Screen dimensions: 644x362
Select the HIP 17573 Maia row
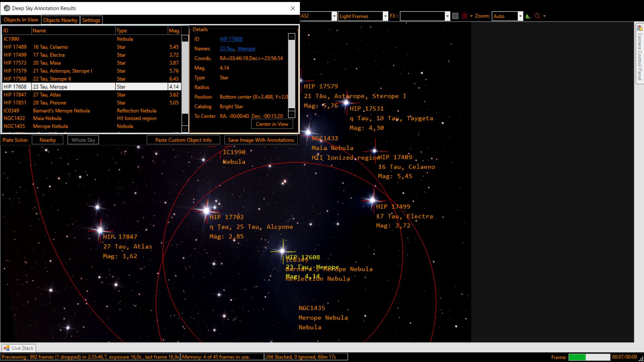[92, 63]
